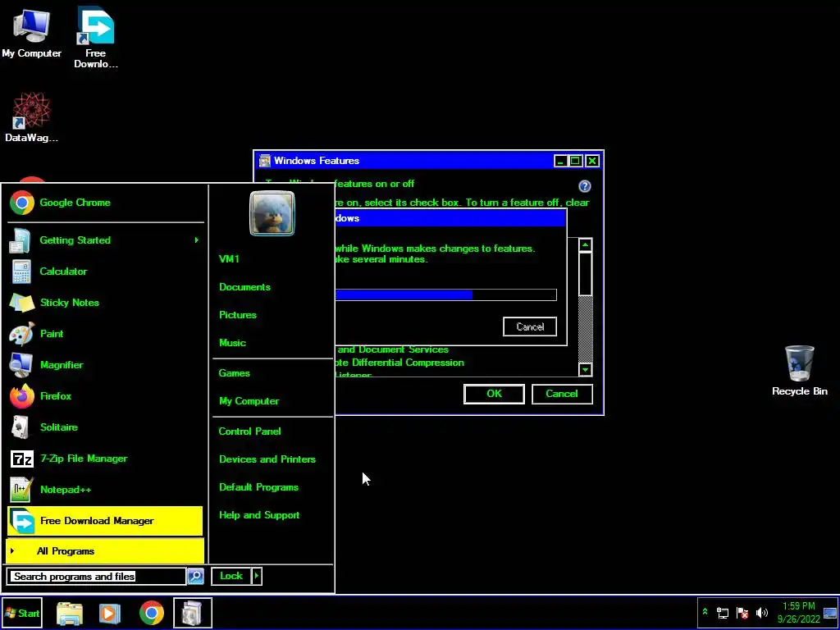Open the My Computer desktop icon
Screen dimensions: 840x630
click(31, 32)
